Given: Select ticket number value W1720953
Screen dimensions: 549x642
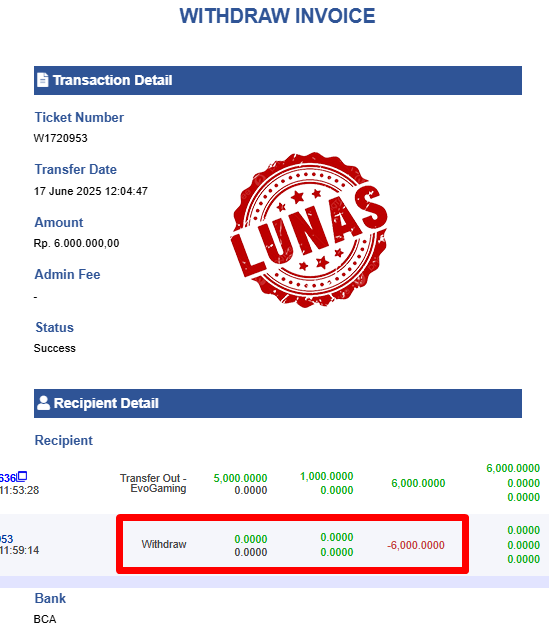Looking at the screenshot, I should coord(61,138).
